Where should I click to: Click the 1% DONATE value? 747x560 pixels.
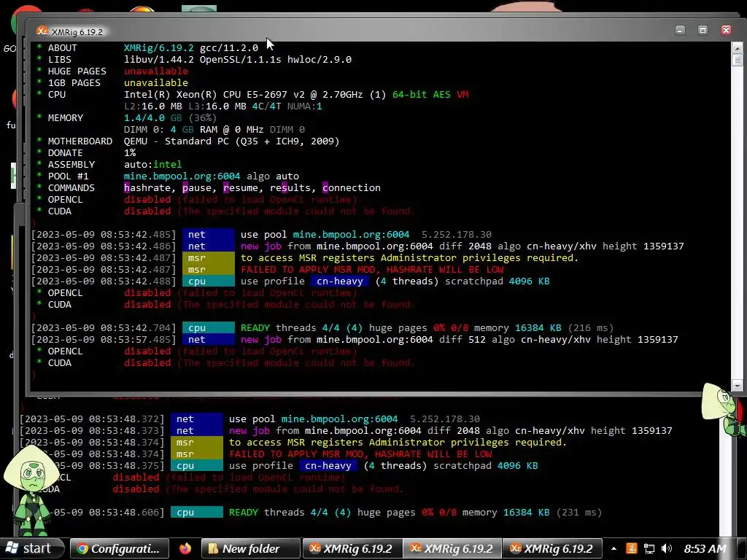pos(130,153)
